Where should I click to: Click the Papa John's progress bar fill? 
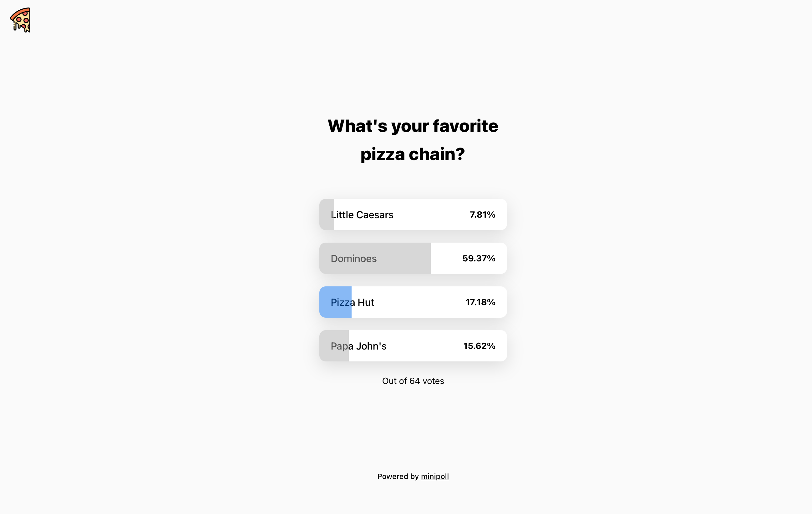click(334, 346)
